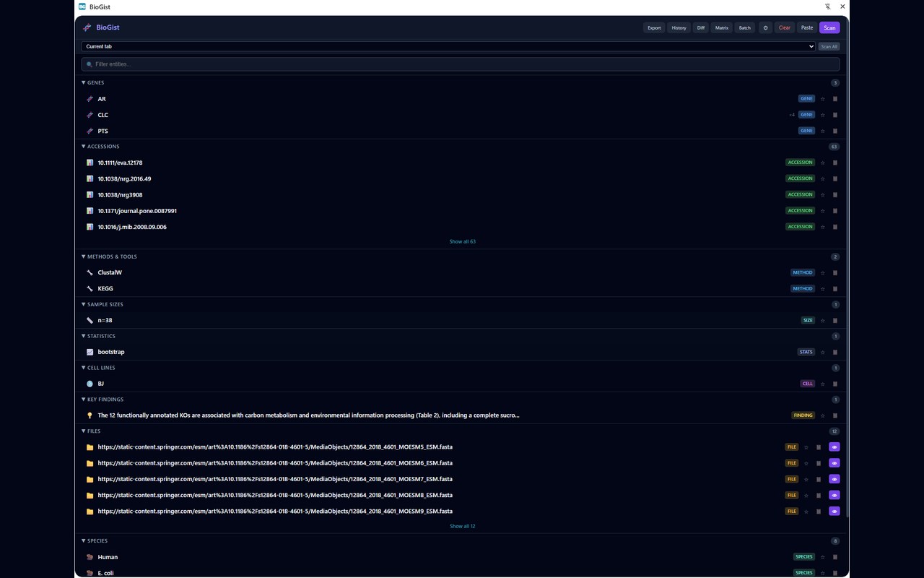The height and width of the screenshot is (578, 924).
Task: Copy the BJ cell line entry
Action: [x=835, y=384]
